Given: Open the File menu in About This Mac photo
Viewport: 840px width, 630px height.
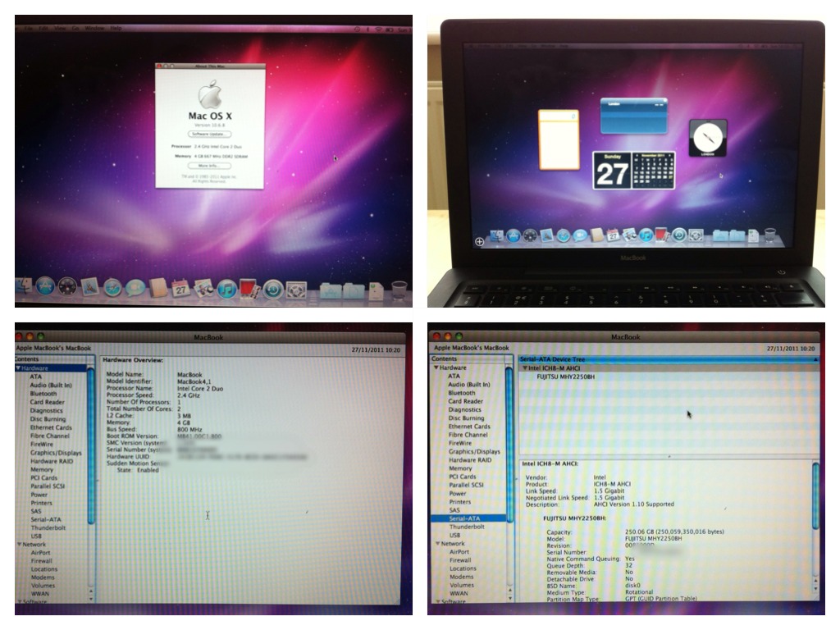Looking at the screenshot, I should pos(29,28).
